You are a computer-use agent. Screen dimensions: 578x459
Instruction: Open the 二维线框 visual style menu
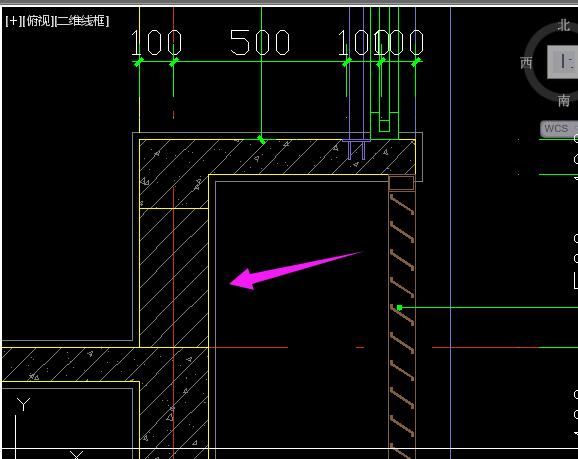(82, 21)
